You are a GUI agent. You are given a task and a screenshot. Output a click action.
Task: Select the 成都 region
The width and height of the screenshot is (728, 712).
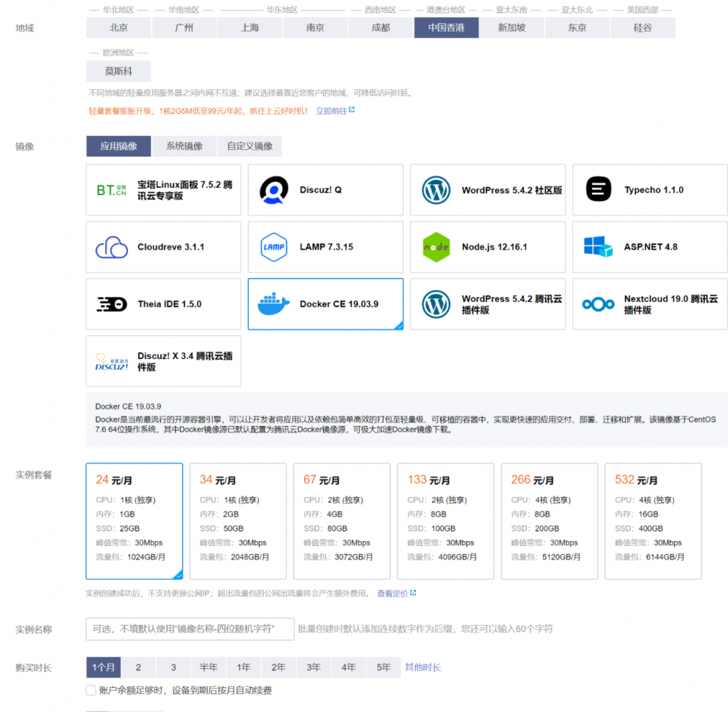coord(381,28)
